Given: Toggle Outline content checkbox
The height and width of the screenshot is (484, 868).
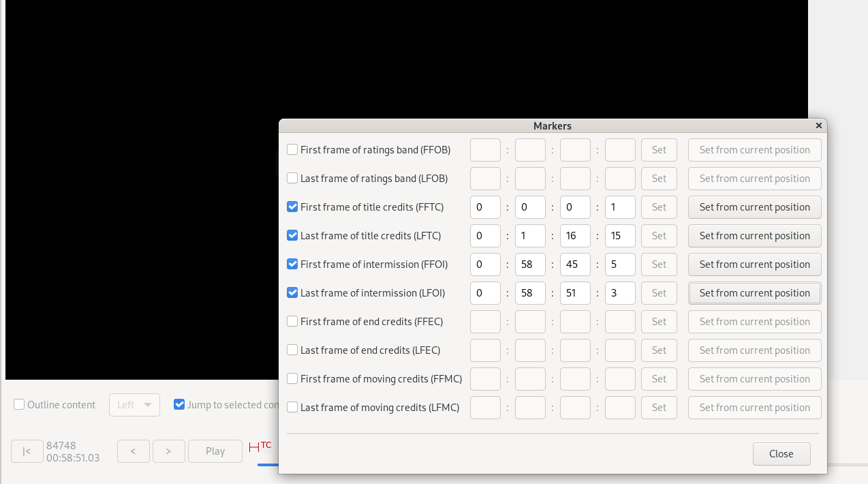Looking at the screenshot, I should pos(19,405).
